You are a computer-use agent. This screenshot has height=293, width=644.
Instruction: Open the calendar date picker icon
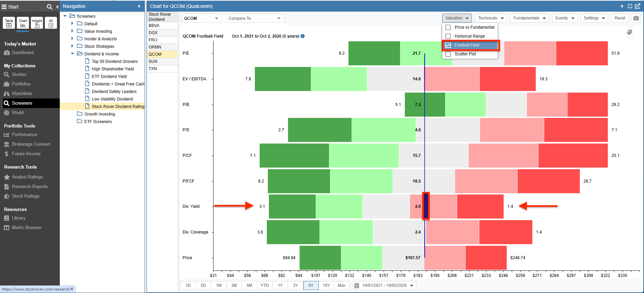357,285
